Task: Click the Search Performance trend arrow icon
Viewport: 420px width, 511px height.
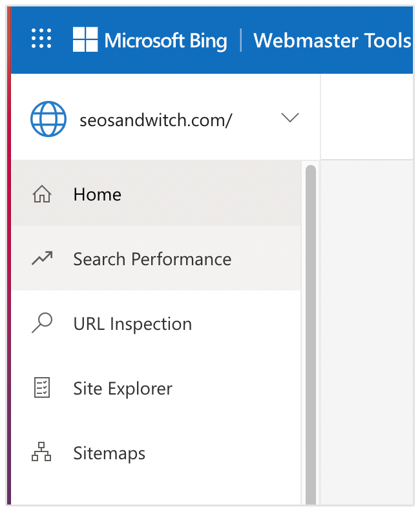Action: [42, 259]
